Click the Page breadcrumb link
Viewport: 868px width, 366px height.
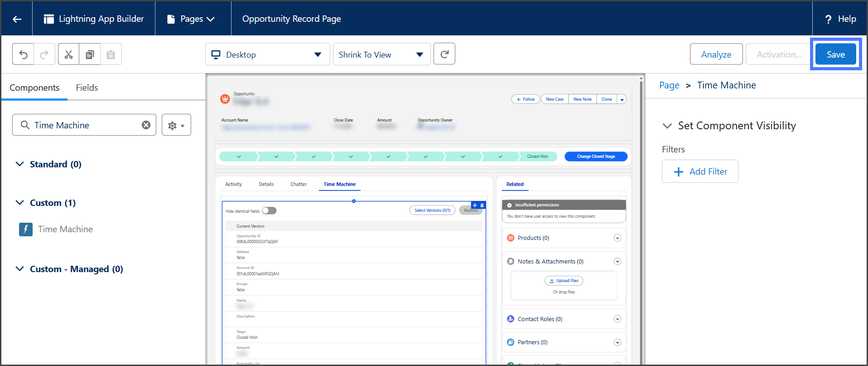click(x=669, y=85)
